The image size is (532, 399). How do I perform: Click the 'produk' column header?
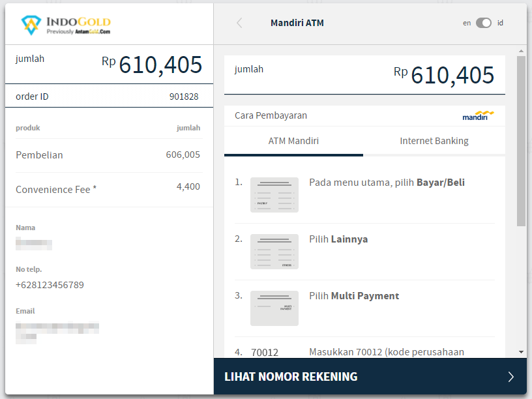(x=28, y=128)
